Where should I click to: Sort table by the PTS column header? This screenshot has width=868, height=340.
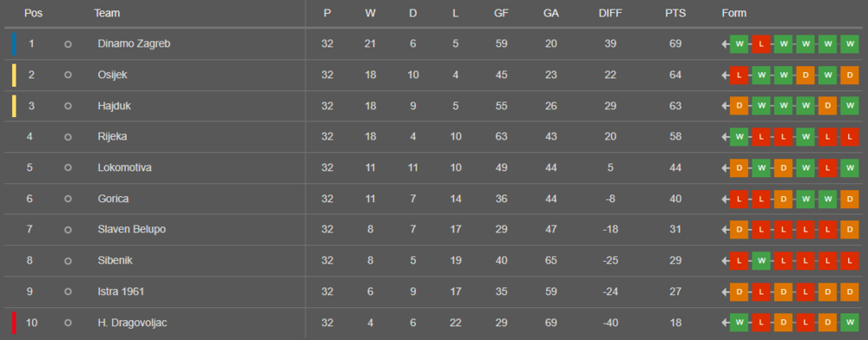675,13
